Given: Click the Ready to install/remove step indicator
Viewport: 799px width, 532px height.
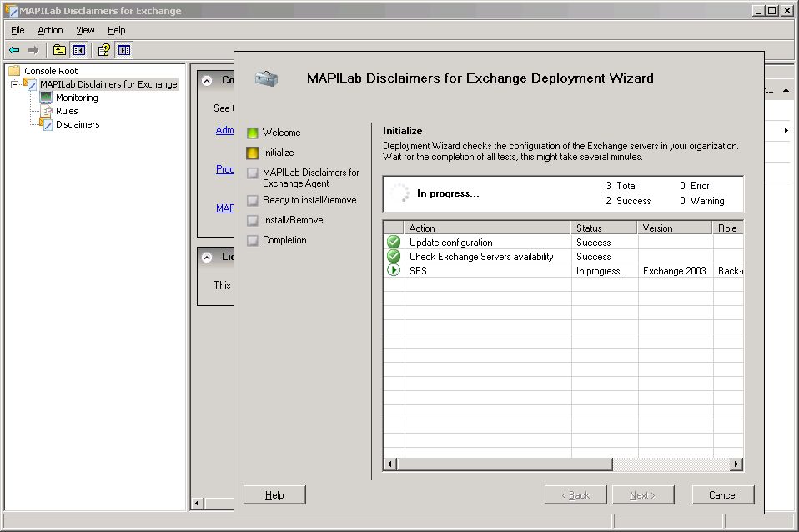Looking at the screenshot, I should [252, 200].
